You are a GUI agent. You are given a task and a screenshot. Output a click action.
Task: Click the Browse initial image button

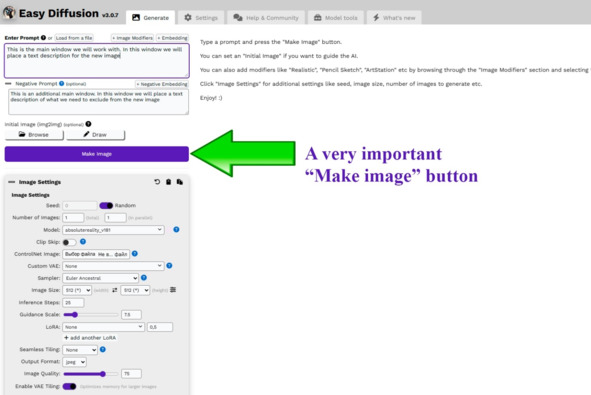coord(34,135)
